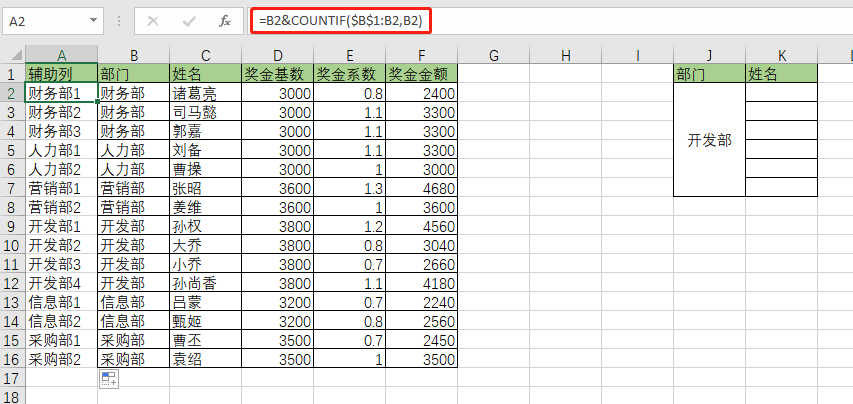Click the name 大乔
This screenshot has width=853, height=404.
(187, 245)
